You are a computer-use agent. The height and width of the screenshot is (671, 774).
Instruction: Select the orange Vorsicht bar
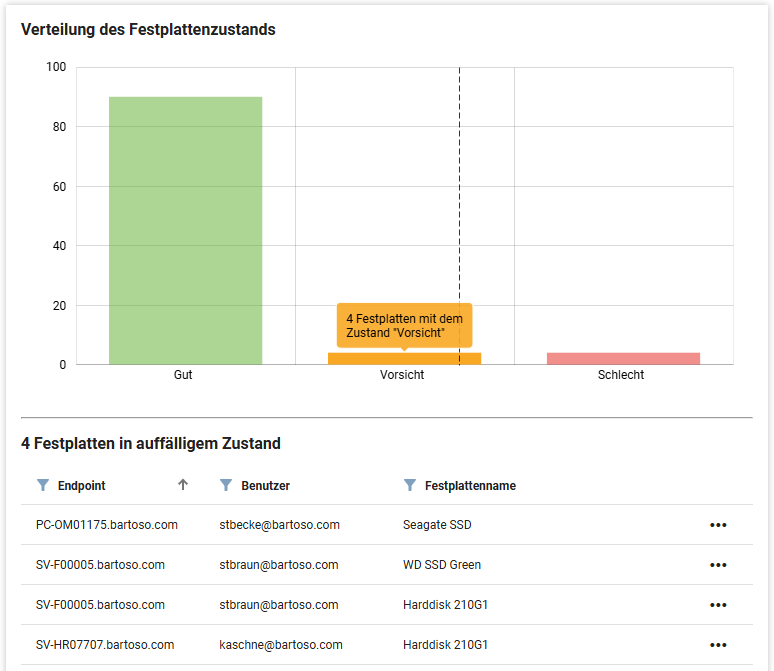404,358
